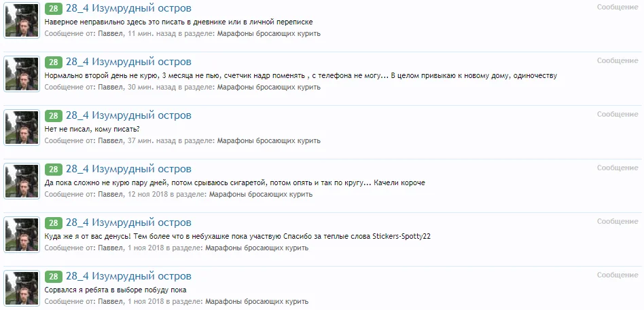Open the avatar beside the "Наверное неправильно" post
The image size is (644, 310).
pos(22,20)
